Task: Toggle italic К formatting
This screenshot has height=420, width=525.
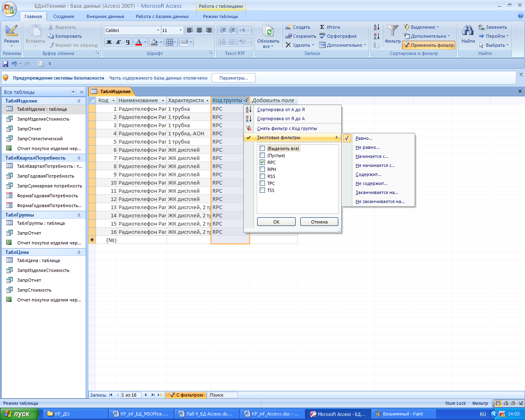Action: 118,42
